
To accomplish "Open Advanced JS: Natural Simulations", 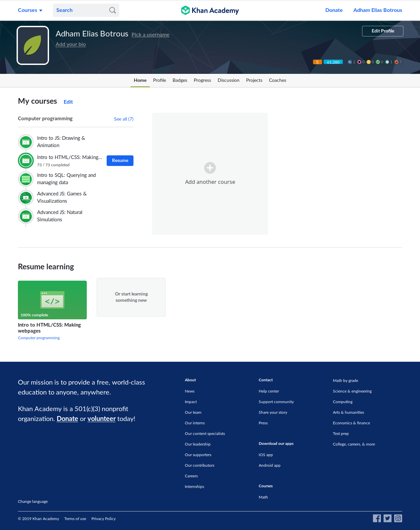I will click(x=60, y=216).
